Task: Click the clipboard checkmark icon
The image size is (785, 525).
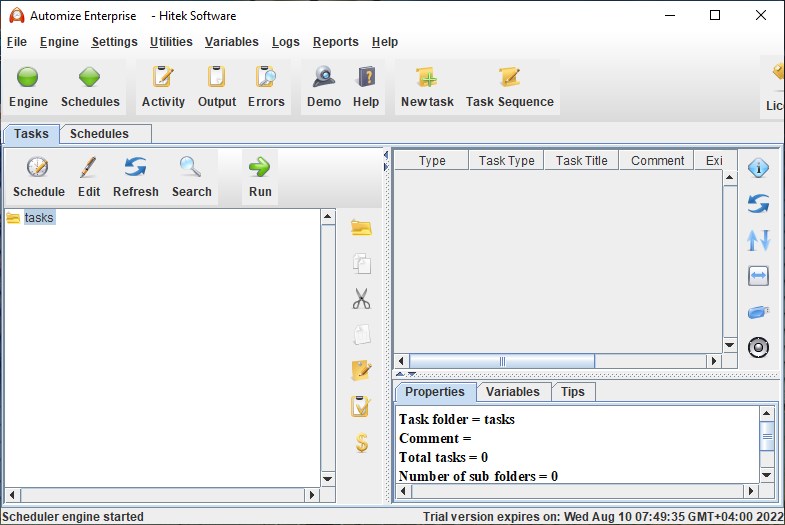Action: point(360,406)
